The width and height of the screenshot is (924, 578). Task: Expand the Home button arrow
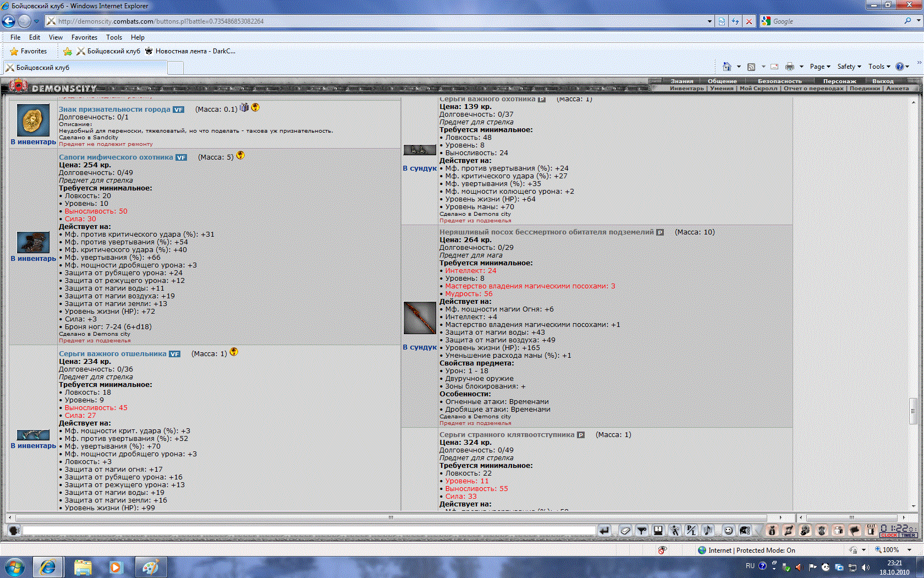point(739,67)
